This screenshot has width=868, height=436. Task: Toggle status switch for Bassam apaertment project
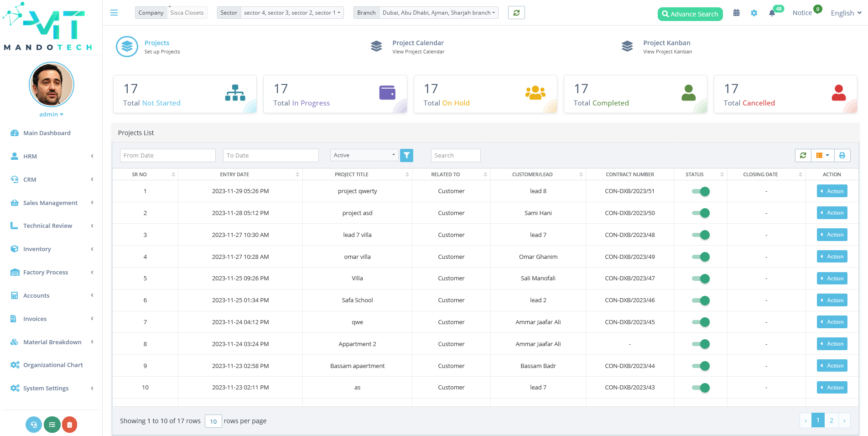(701, 365)
